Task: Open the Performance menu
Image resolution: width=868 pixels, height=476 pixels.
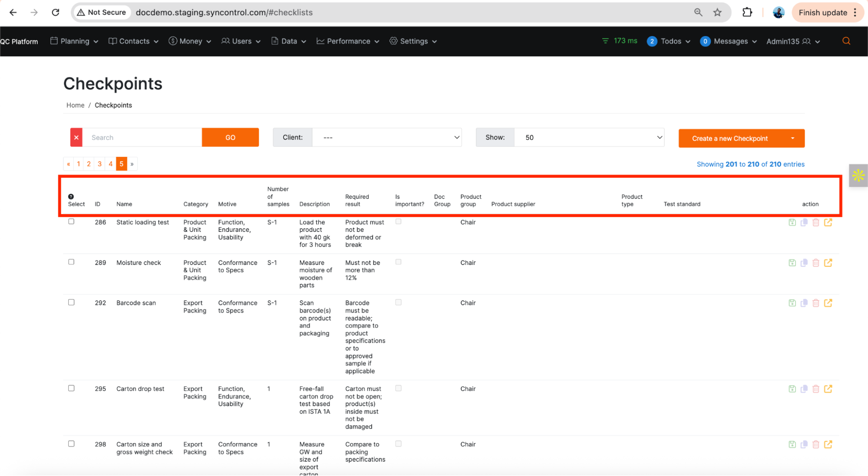Action: click(348, 41)
